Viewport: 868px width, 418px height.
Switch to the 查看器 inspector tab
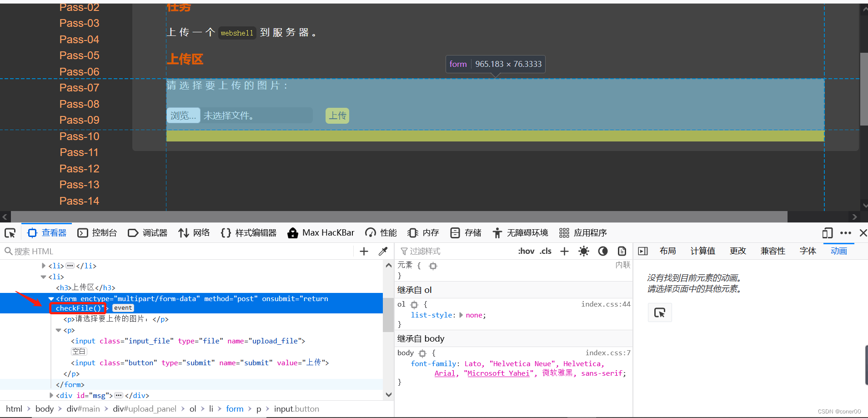(x=47, y=233)
